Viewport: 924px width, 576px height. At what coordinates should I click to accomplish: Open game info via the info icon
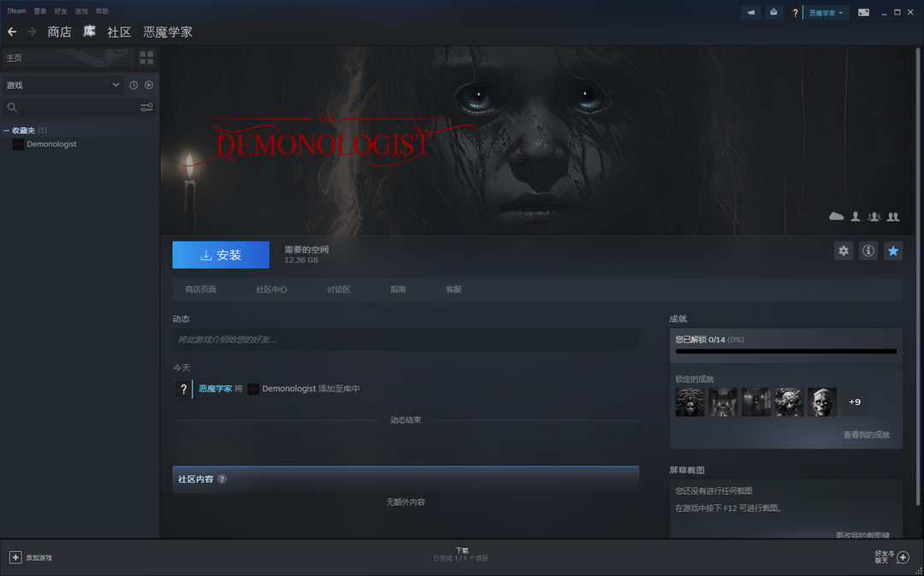(x=868, y=251)
